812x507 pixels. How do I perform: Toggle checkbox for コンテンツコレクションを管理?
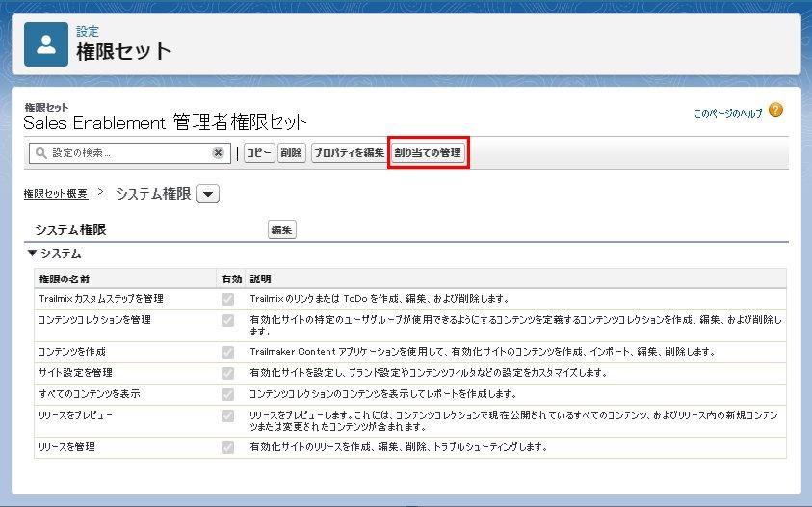pos(227,320)
